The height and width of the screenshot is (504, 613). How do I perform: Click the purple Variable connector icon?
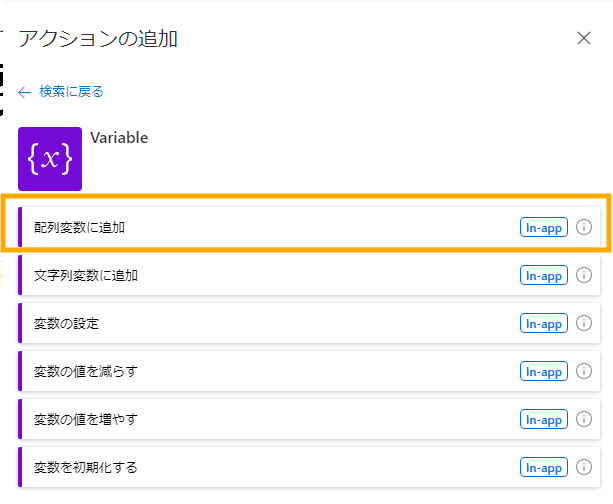[50, 159]
